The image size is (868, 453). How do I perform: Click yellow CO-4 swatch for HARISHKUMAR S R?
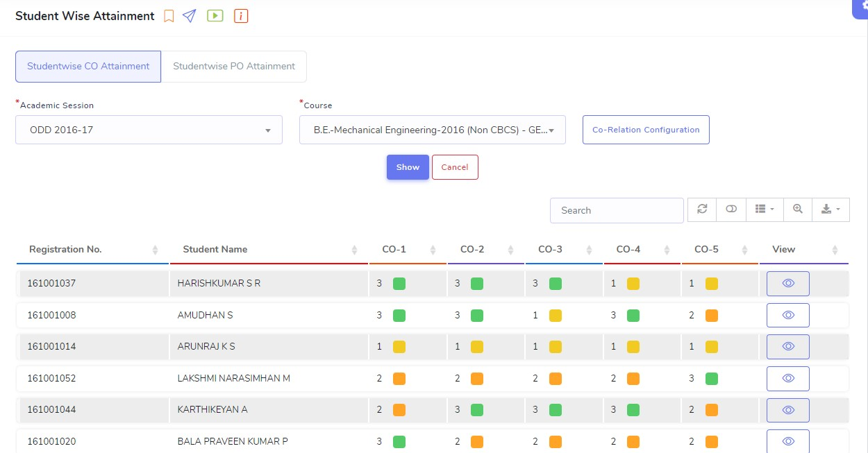[633, 283]
